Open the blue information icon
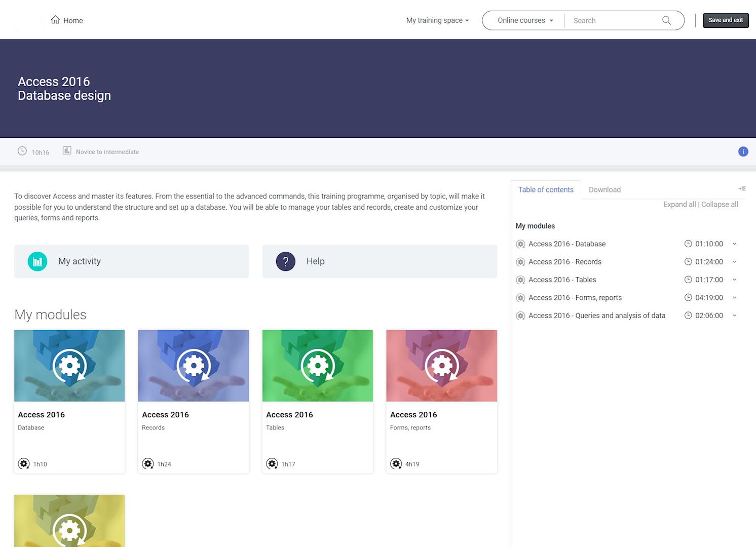The width and height of the screenshot is (756, 547). pyautogui.click(x=743, y=151)
